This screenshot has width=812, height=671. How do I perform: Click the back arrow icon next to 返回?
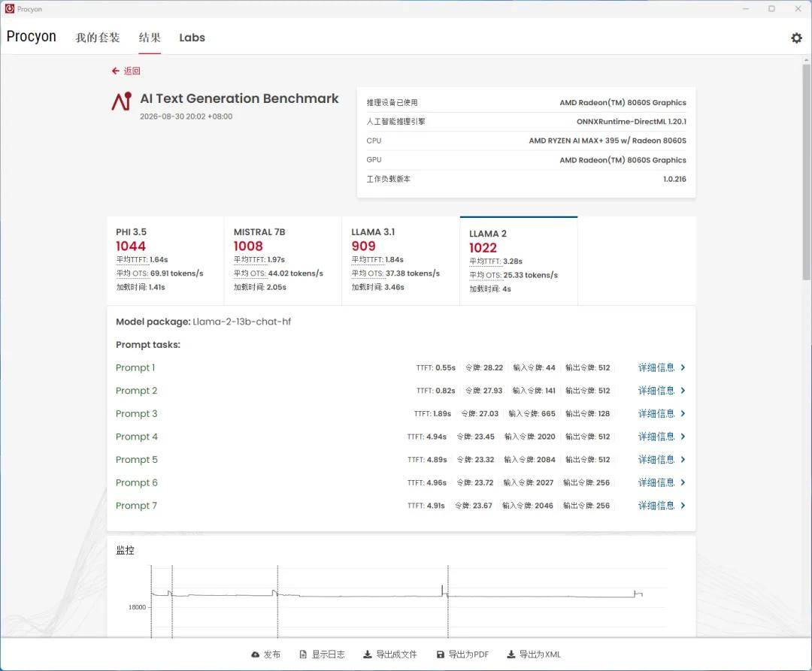[x=116, y=71]
